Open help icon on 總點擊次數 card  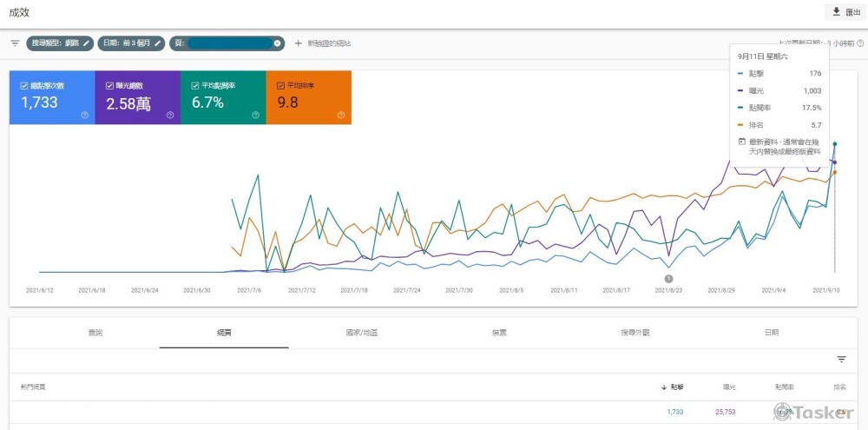coord(85,115)
